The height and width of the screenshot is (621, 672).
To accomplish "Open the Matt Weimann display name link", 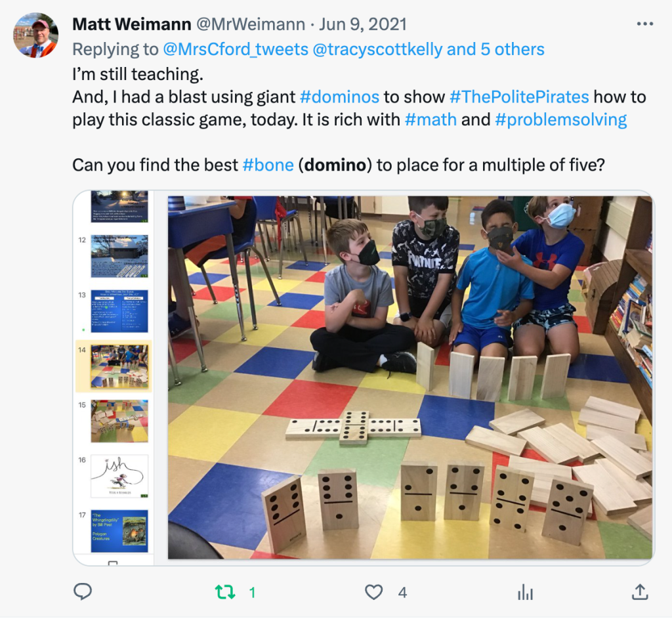I will coord(131,24).
